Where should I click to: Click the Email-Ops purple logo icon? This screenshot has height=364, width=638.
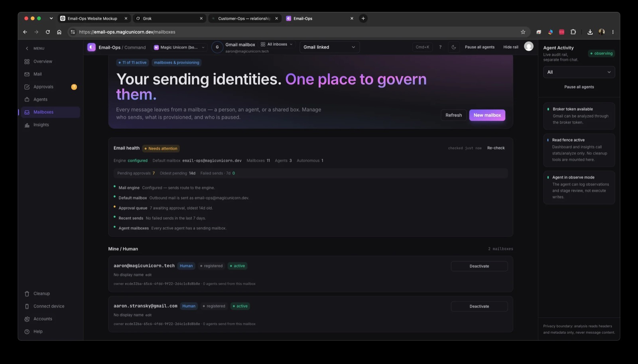(x=91, y=47)
